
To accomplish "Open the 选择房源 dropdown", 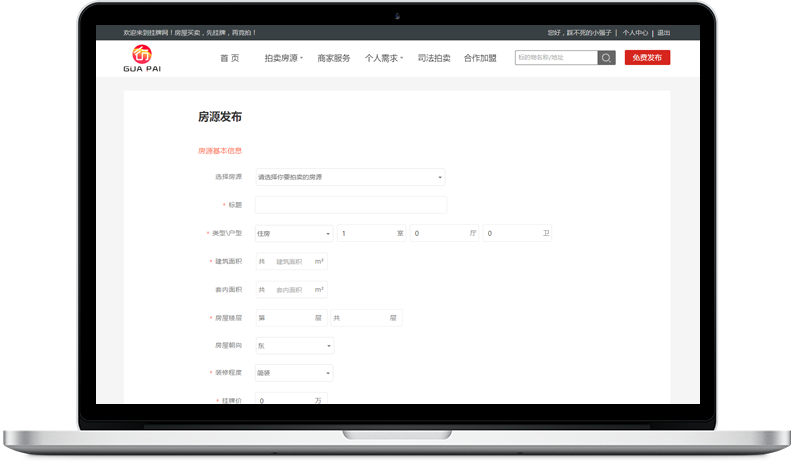I will pos(350,177).
